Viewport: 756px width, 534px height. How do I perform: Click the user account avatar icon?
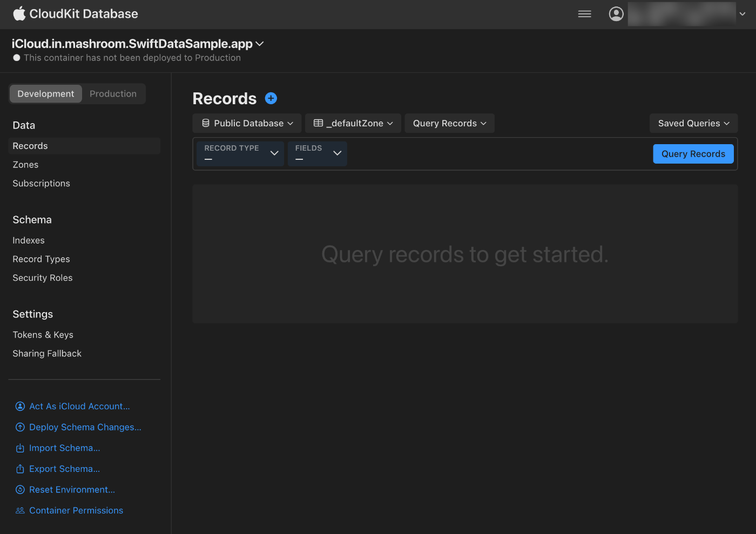pyautogui.click(x=616, y=14)
